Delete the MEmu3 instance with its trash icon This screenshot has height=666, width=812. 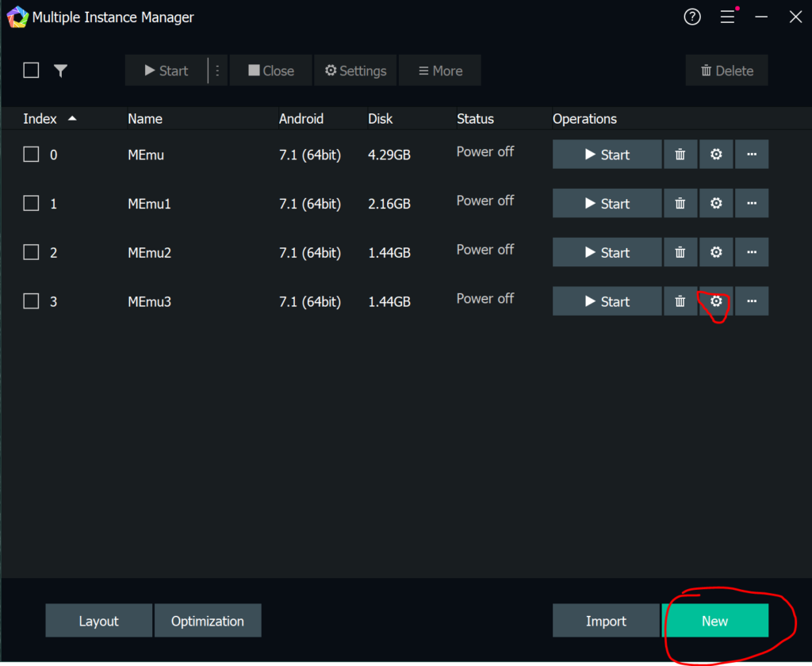pyautogui.click(x=680, y=301)
